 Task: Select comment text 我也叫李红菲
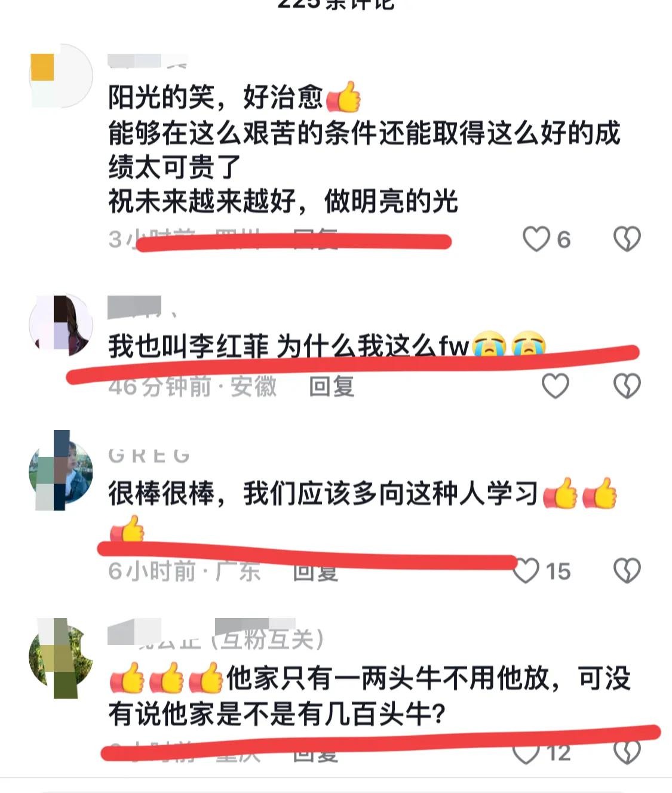[x=188, y=346]
